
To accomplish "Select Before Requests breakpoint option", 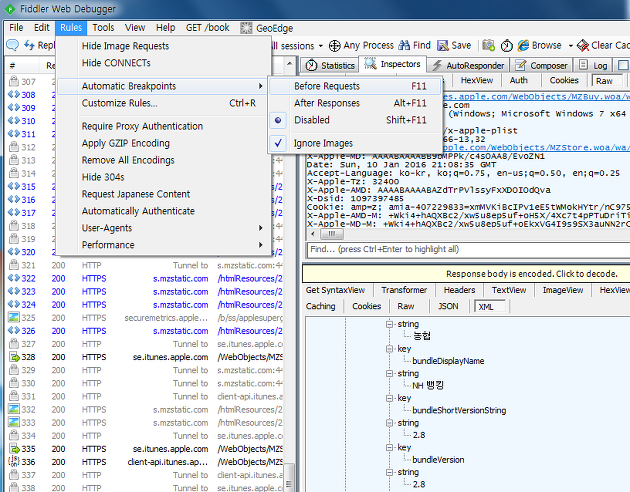I will click(x=355, y=86).
